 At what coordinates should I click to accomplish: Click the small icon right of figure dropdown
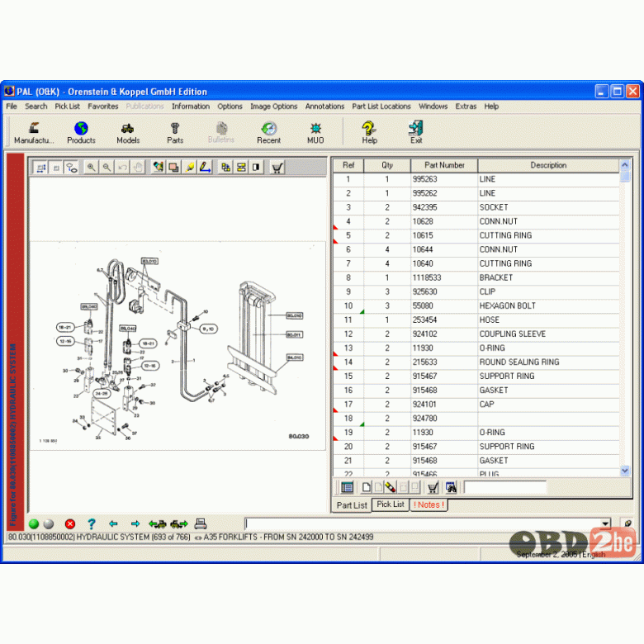[627, 523]
